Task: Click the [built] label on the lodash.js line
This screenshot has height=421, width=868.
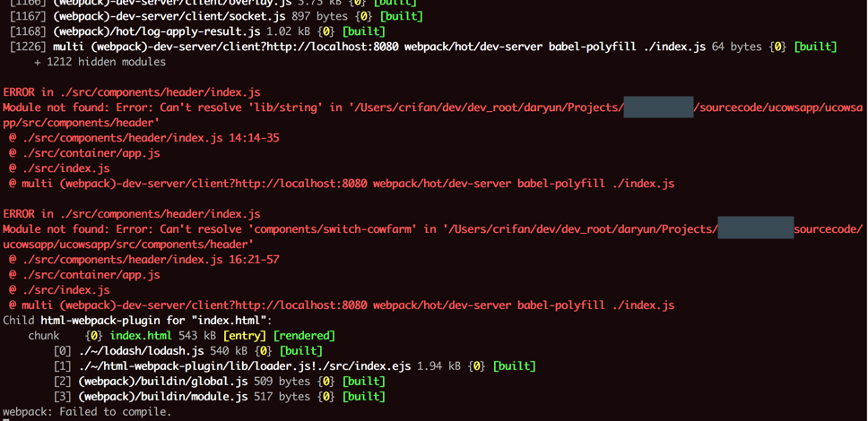Action: point(300,350)
